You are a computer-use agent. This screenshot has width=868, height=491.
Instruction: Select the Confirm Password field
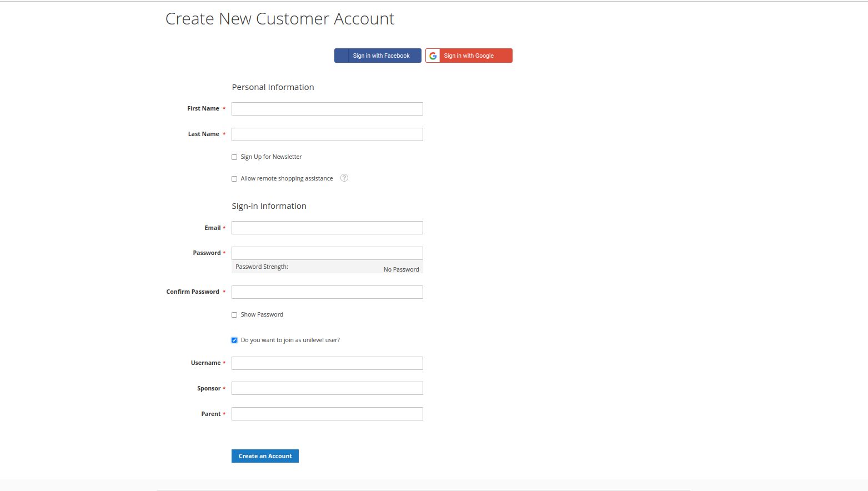pos(327,292)
